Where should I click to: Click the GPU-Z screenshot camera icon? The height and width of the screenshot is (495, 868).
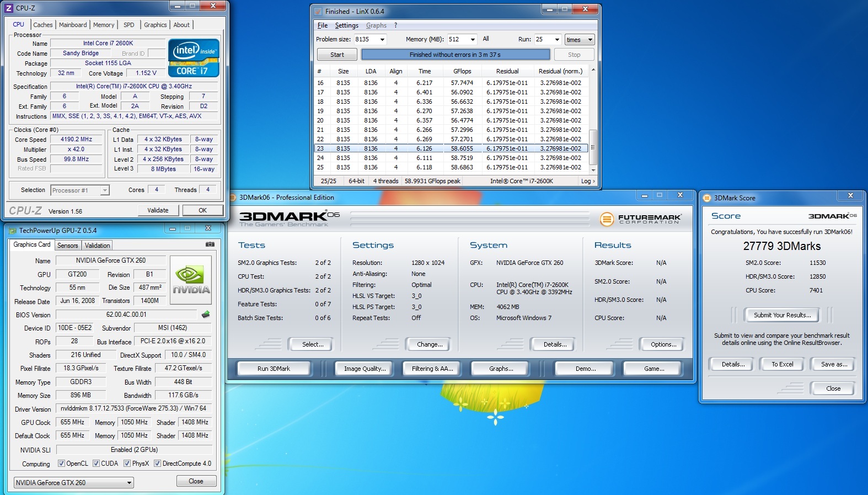click(210, 244)
